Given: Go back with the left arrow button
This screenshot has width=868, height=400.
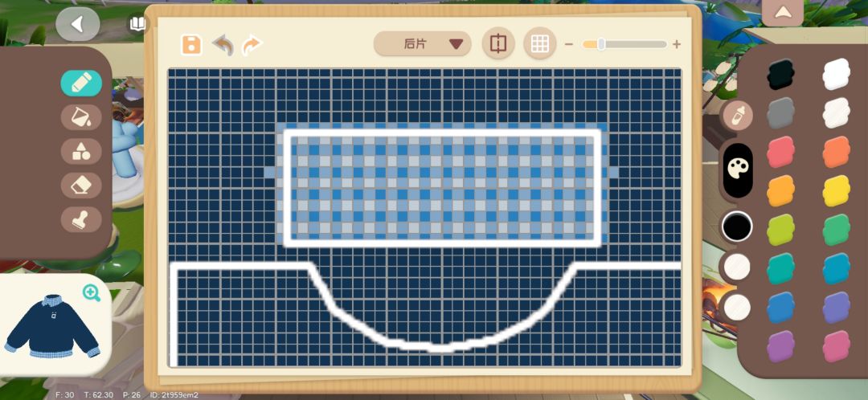Looking at the screenshot, I should pos(77,24).
